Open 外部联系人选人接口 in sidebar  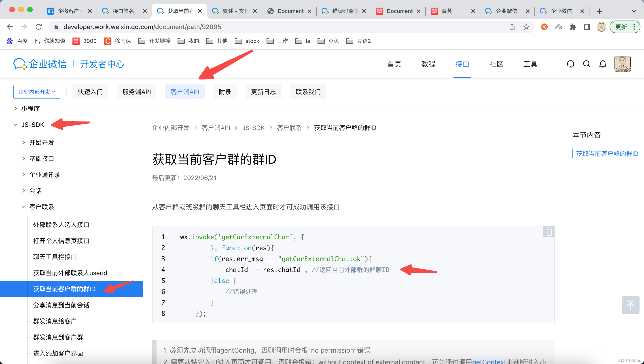click(61, 225)
